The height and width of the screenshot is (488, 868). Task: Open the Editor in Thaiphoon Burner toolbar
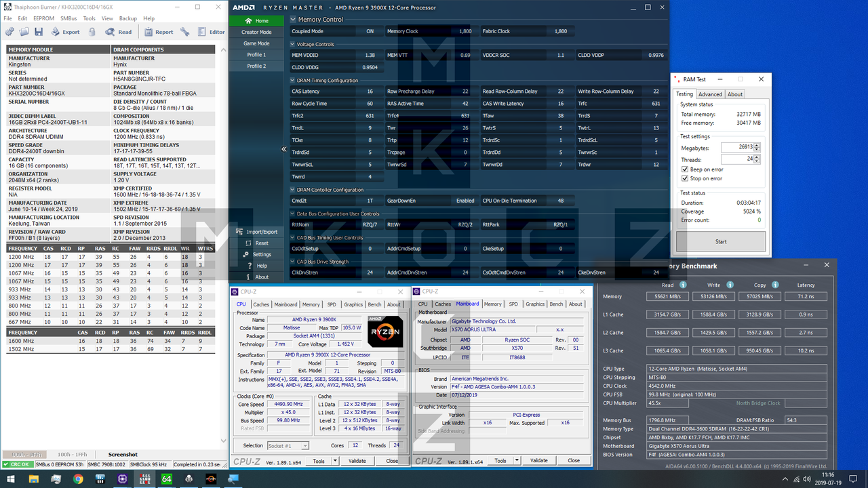[x=210, y=32]
